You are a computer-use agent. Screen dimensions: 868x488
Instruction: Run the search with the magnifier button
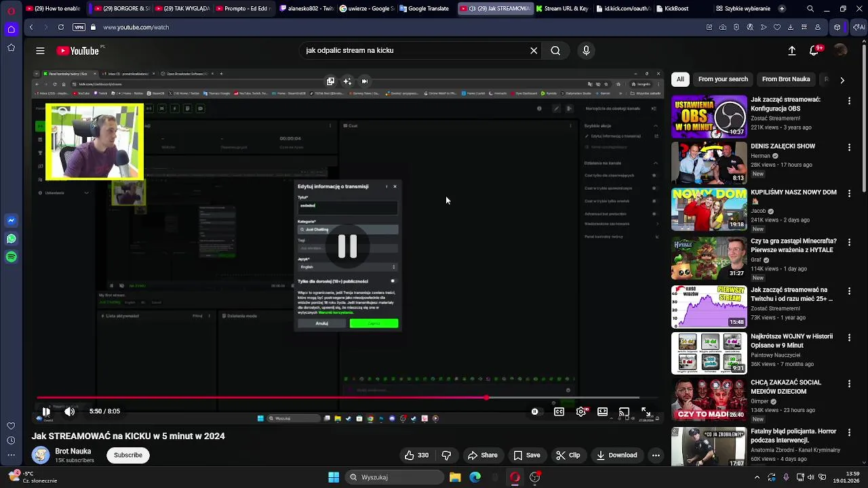click(x=555, y=50)
